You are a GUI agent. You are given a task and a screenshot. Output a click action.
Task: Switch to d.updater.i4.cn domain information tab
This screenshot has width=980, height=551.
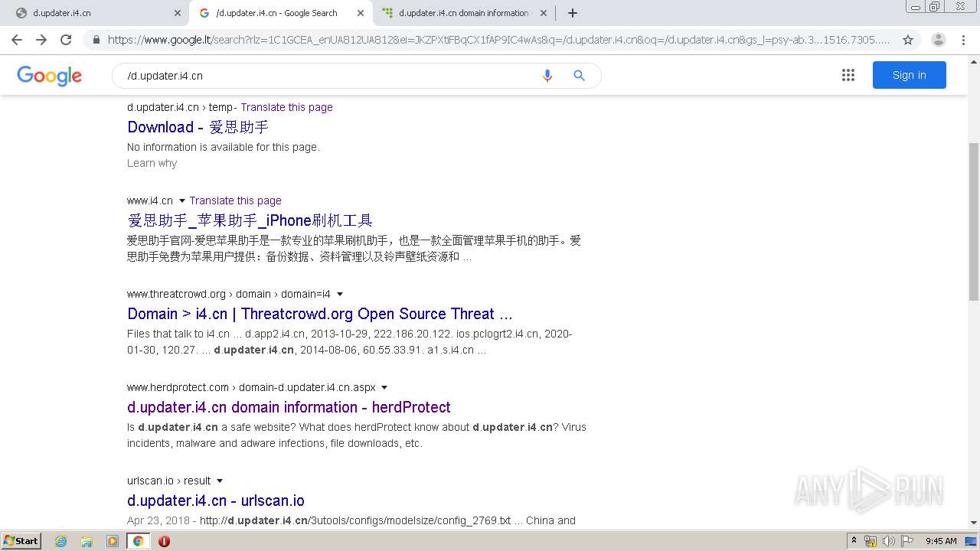463,13
